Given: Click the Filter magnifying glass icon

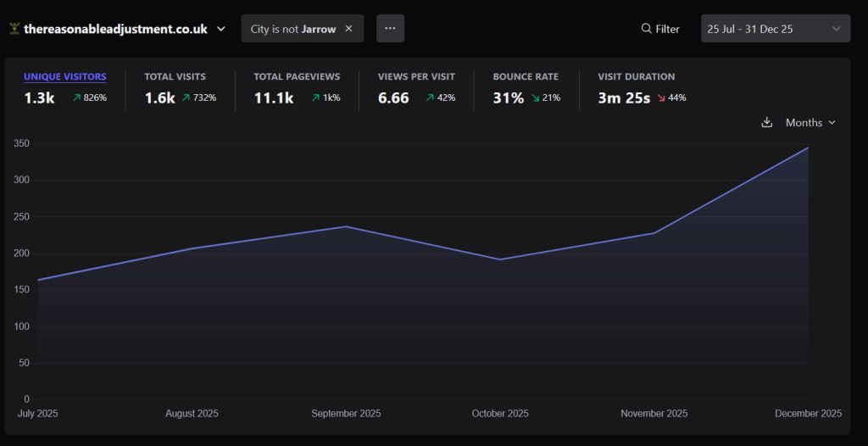Looking at the screenshot, I should tap(646, 29).
